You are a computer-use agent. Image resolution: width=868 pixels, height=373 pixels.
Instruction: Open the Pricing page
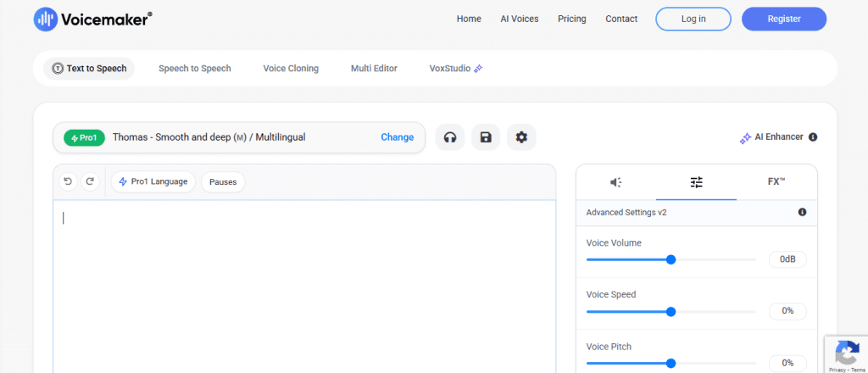pos(572,19)
